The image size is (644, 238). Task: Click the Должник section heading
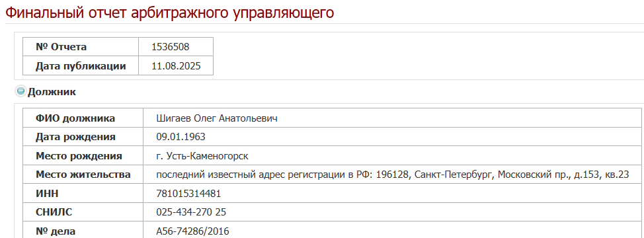click(x=52, y=92)
